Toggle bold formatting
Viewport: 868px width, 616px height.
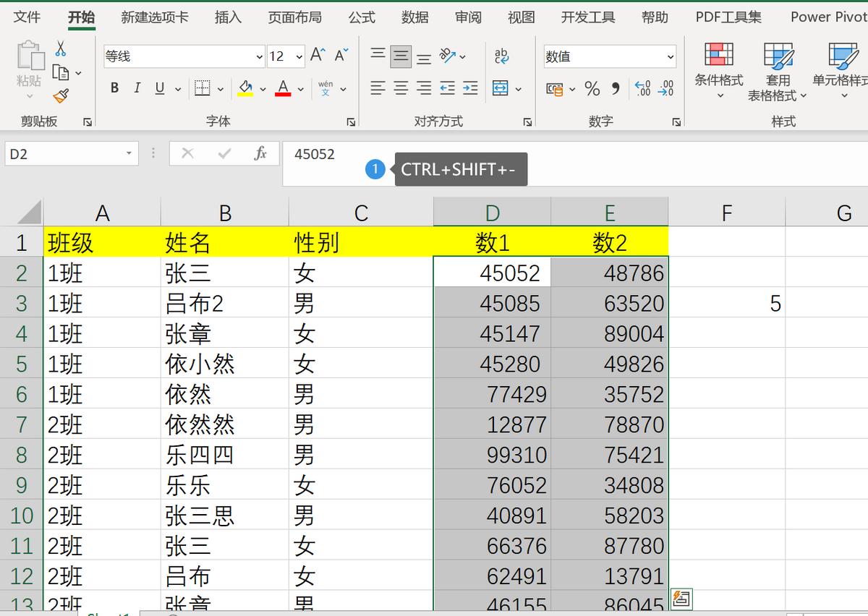click(114, 87)
